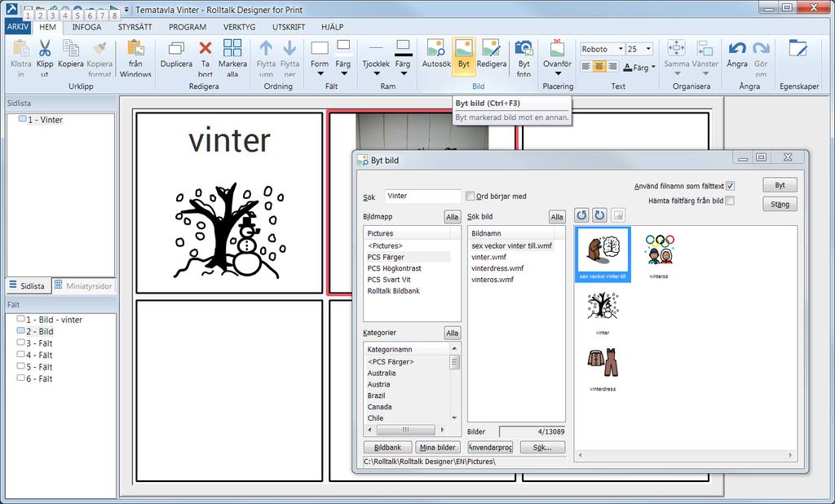Click the Mina bilder button
This screenshot has width=835, height=504.
(x=438, y=448)
